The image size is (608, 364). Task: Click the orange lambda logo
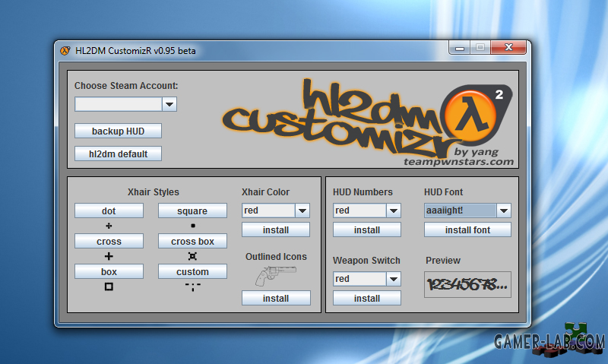tap(470, 115)
